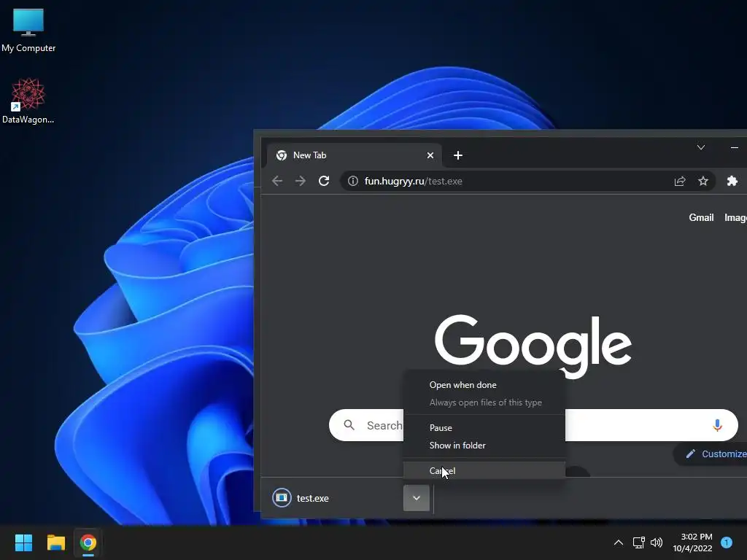Open File Explorer from taskbar
This screenshot has width=747, height=560.
(x=55, y=542)
